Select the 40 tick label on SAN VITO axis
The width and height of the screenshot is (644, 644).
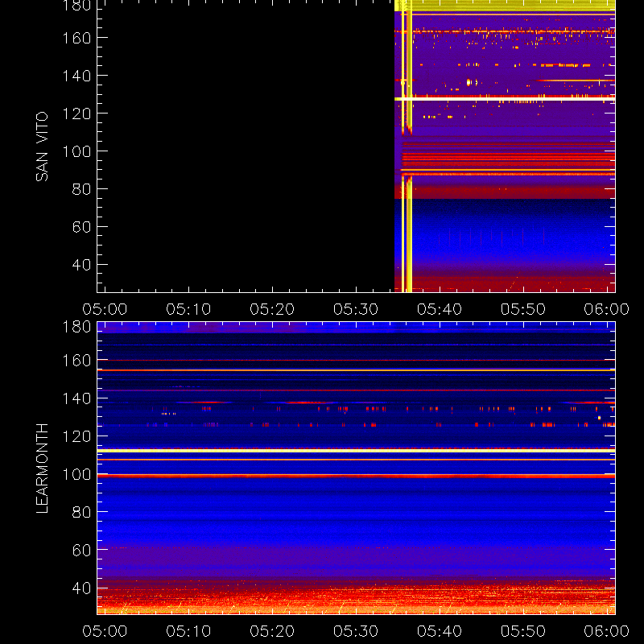[x=81, y=265]
